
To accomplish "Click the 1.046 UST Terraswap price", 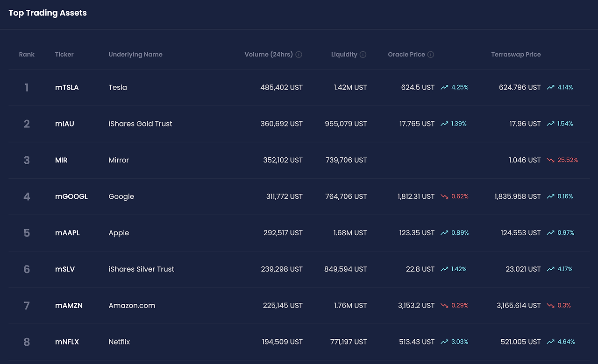I will click(525, 160).
